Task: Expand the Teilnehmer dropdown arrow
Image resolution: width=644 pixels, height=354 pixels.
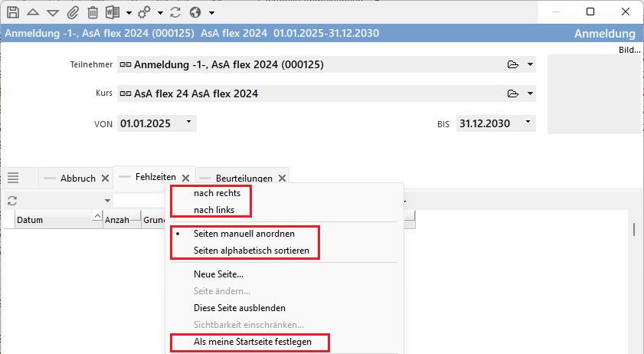Action: pyautogui.click(x=531, y=64)
